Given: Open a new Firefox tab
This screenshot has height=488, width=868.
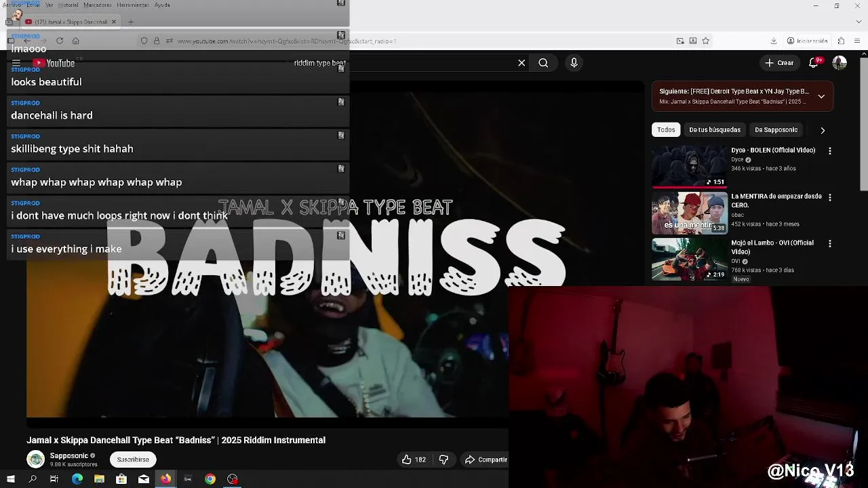Looking at the screenshot, I should [x=131, y=22].
